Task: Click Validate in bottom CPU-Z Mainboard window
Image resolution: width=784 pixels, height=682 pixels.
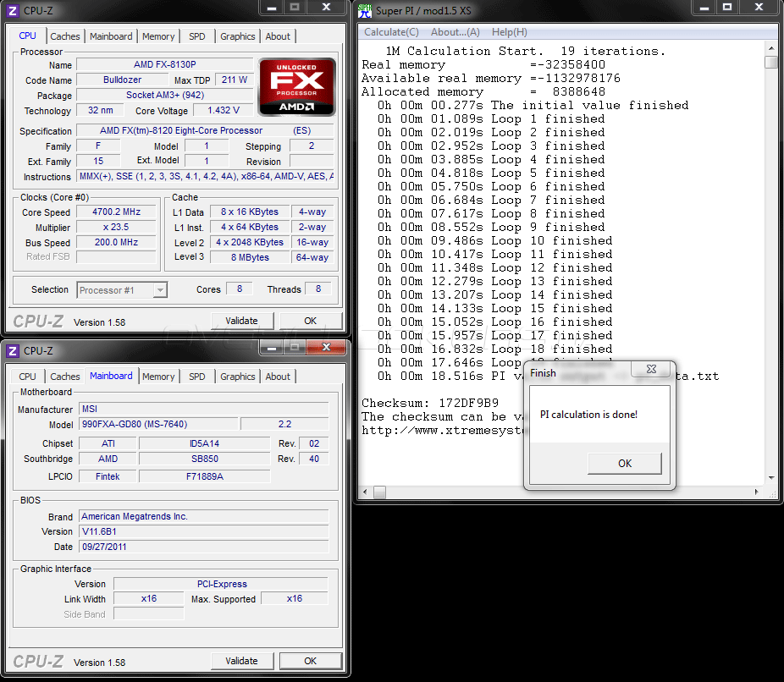Action: [x=242, y=661]
